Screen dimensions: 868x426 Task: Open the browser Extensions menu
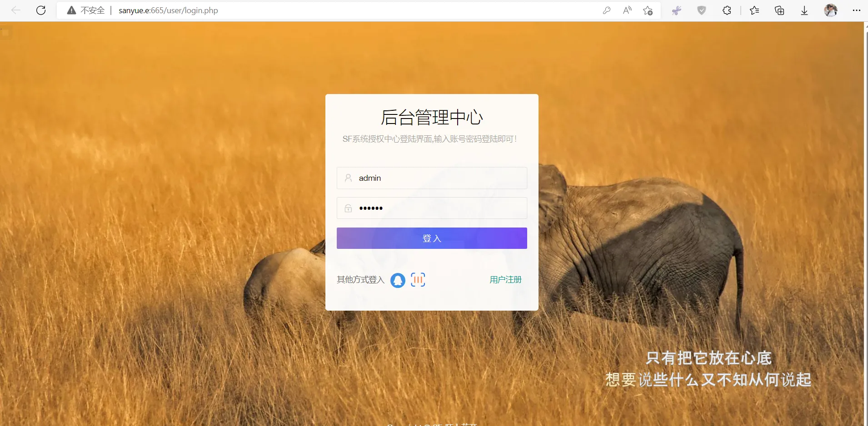[727, 10]
